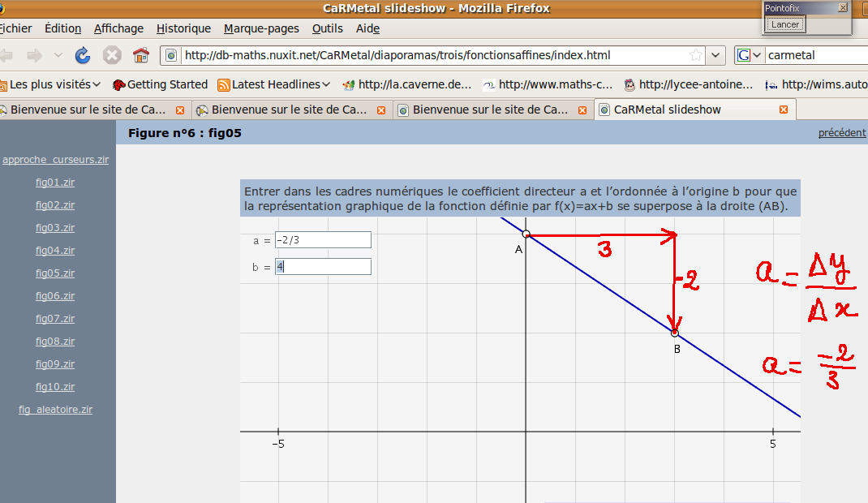Open fig06.zir from the sidebar
This screenshot has height=503, width=868.
55,296
